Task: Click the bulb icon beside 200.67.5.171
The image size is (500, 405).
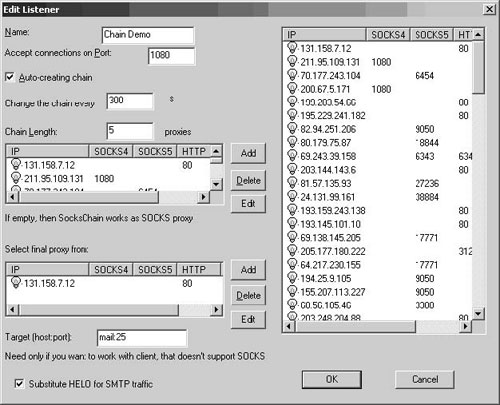Action: 292,88
